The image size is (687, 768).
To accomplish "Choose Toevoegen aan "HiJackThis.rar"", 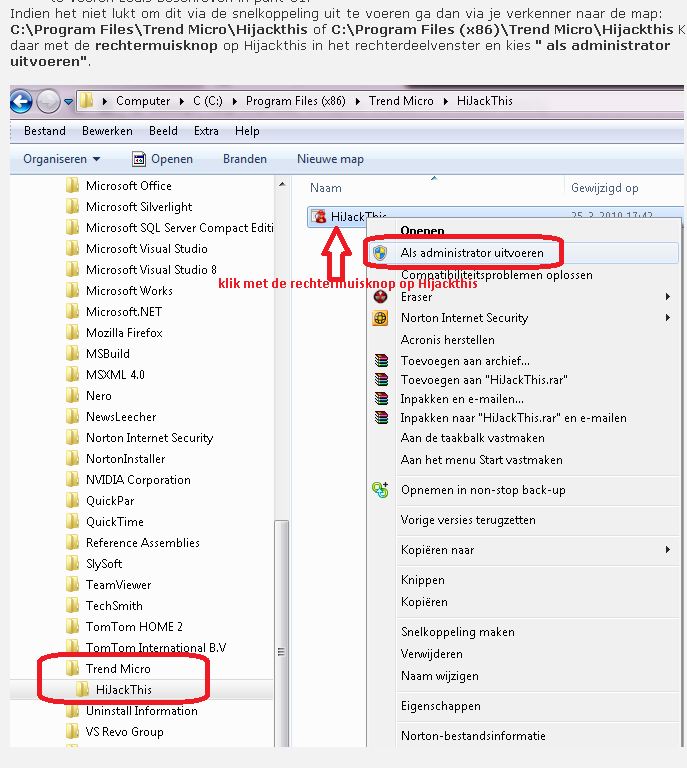I will click(484, 380).
